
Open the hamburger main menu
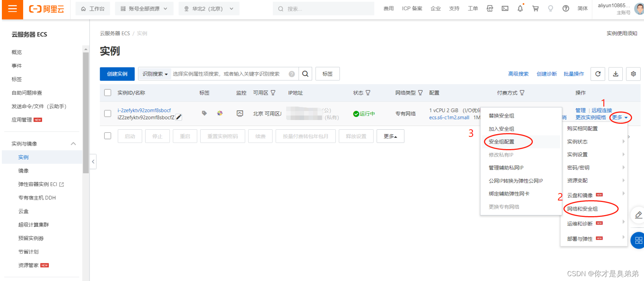tap(12, 9)
